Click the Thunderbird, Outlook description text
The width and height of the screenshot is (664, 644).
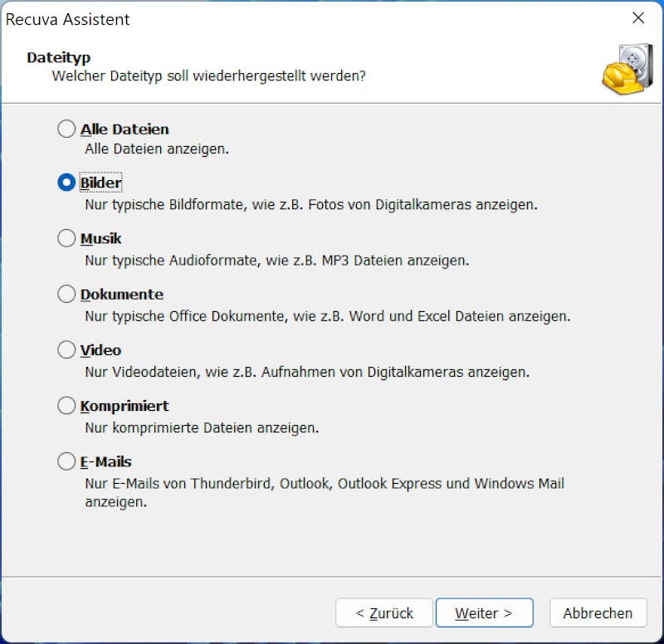point(325,492)
